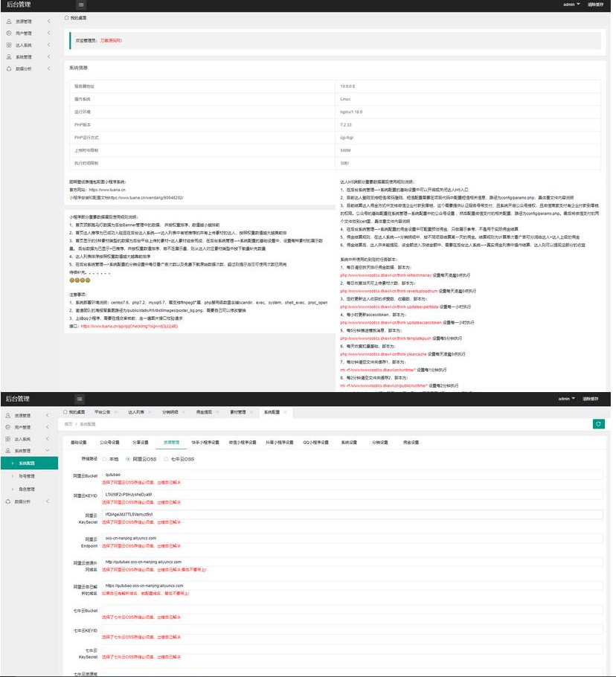The width and height of the screenshot is (616, 677).
Task: Click the 系统管理 icon in the 系统配置 page sidebar
Action: tap(7, 450)
